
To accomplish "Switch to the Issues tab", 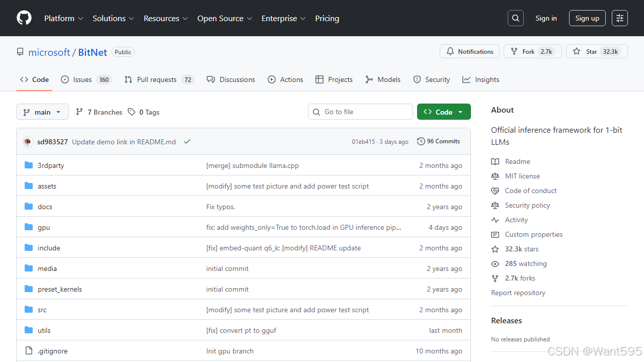I will (x=86, y=79).
